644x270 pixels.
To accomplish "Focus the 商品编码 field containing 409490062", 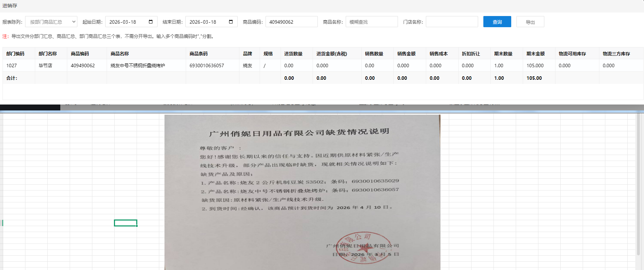I will point(291,22).
